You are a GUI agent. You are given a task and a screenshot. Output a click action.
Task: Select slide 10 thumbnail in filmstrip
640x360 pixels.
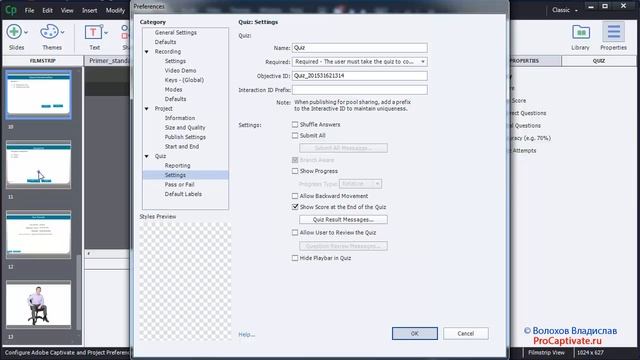click(38, 95)
